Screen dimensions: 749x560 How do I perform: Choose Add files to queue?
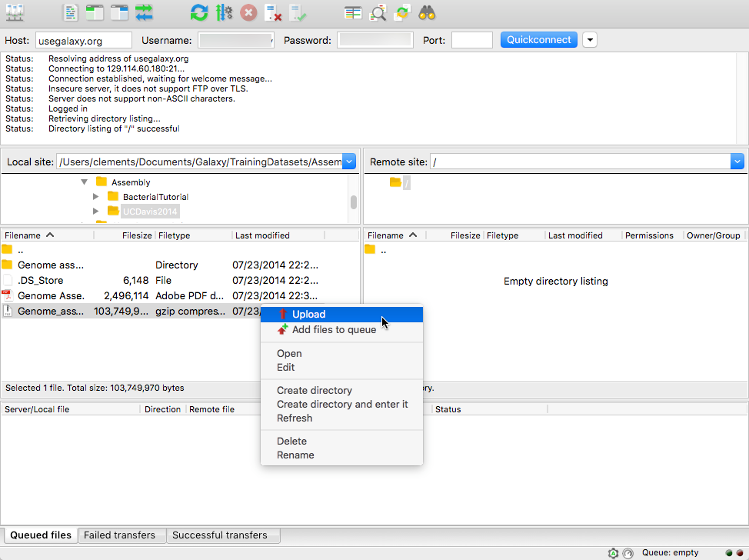point(341,329)
